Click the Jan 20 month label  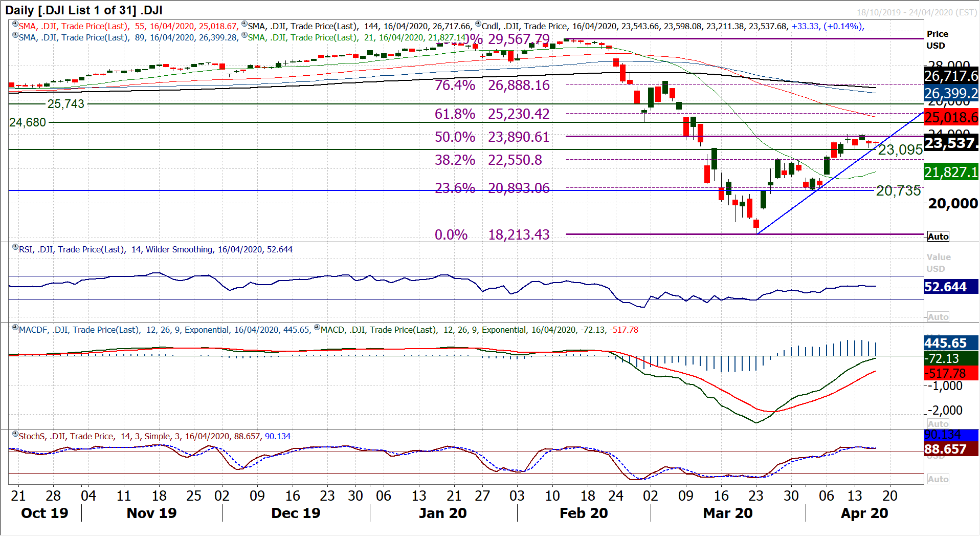coord(443,513)
